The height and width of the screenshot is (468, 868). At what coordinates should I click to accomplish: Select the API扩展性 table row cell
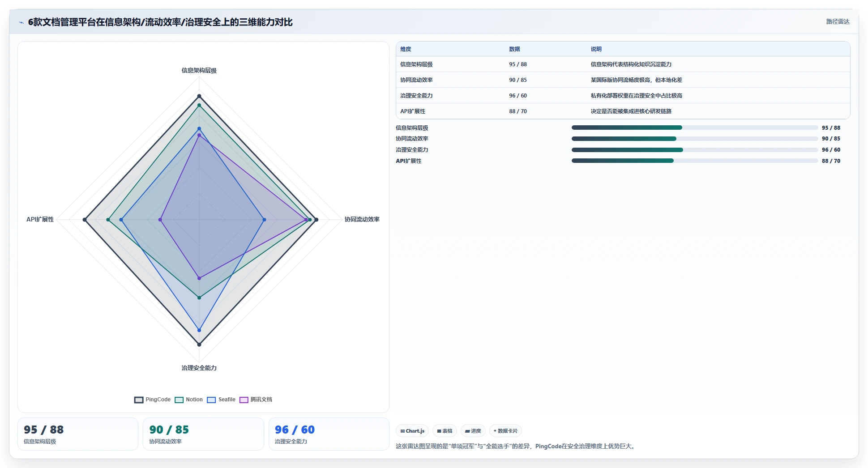click(x=413, y=111)
